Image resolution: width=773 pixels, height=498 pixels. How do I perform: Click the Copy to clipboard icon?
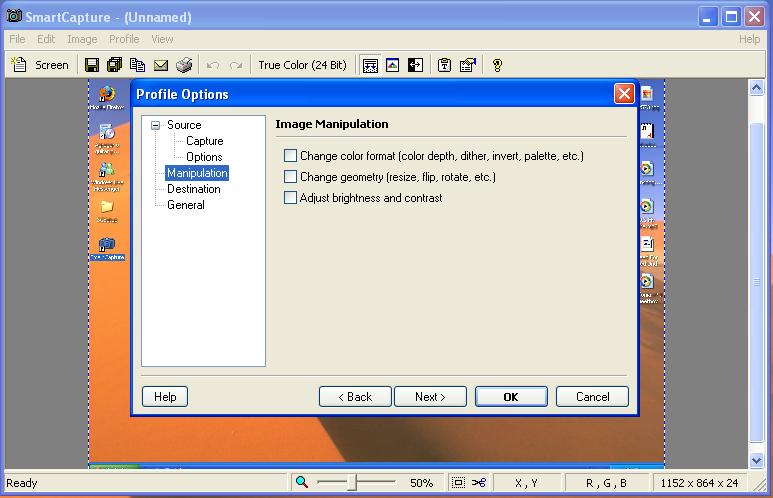pyautogui.click(x=138, y=65)
